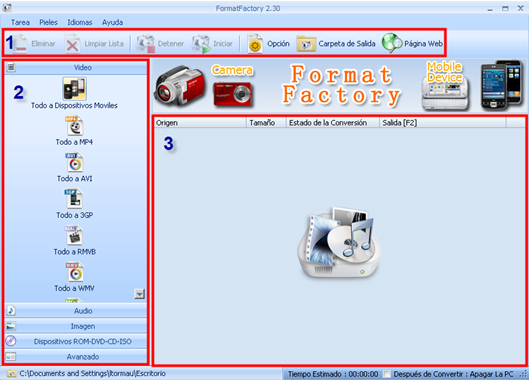
Task: Click the picture icon beside Imagen
Action: point(11,326)
